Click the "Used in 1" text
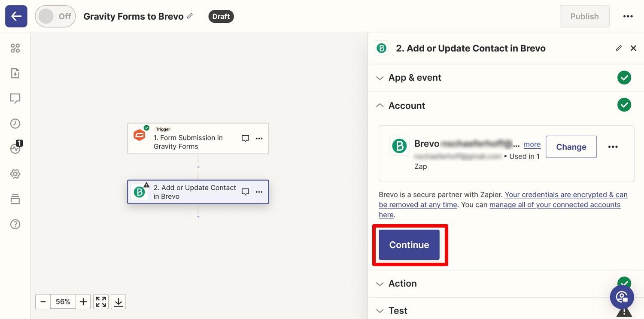Screen dimensions: 644x319 coord(524,156)
